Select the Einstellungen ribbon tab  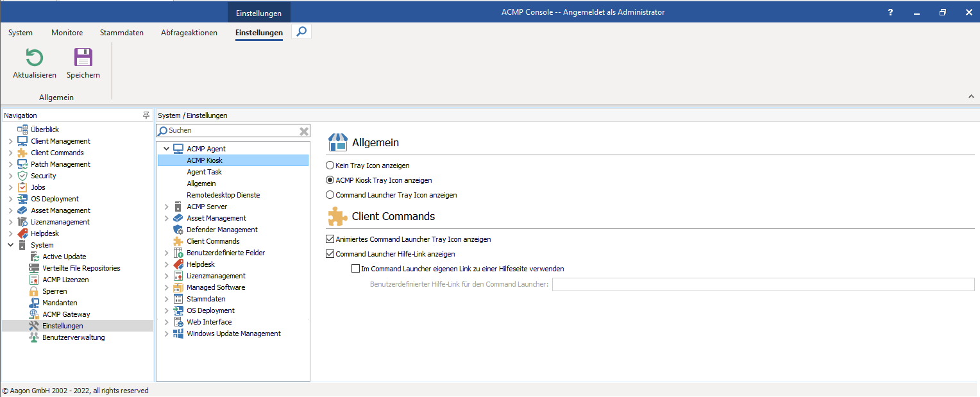tap(259, 33)
